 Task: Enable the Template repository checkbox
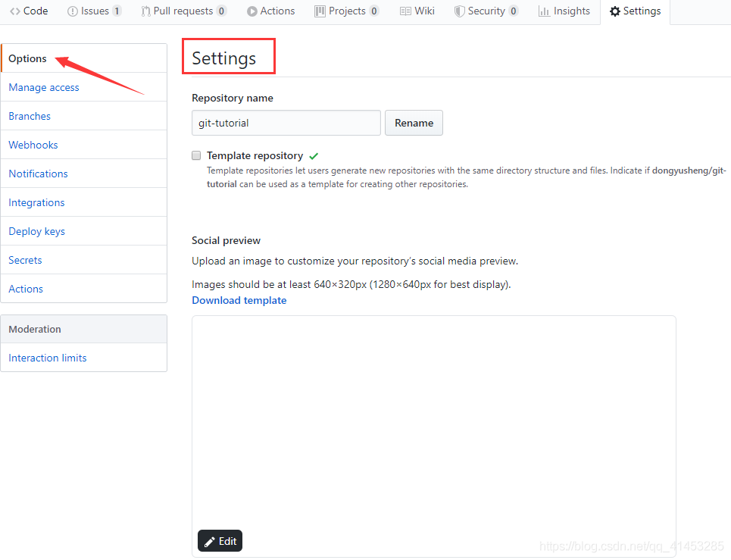[x=196, y=155]
